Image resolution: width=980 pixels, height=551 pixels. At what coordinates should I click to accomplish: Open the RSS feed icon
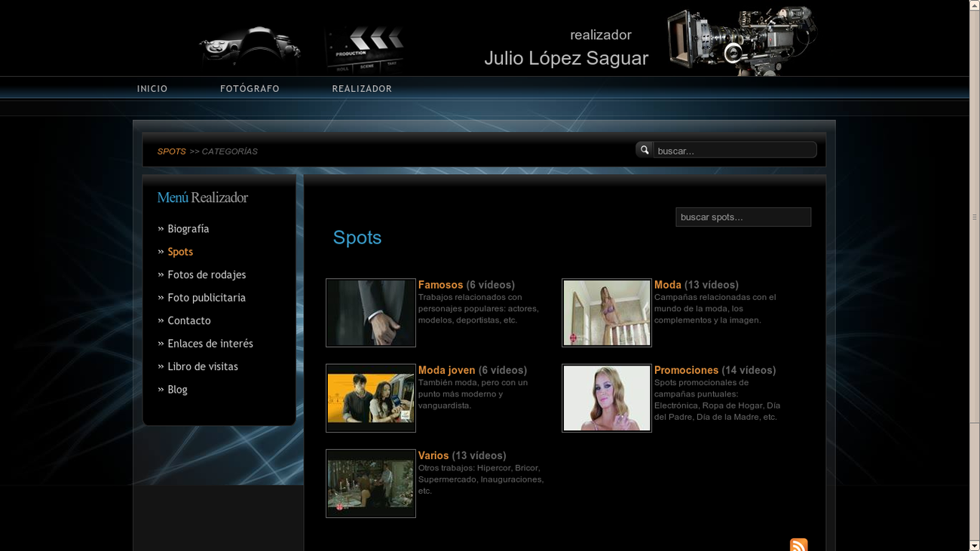(x=798, y=544)
